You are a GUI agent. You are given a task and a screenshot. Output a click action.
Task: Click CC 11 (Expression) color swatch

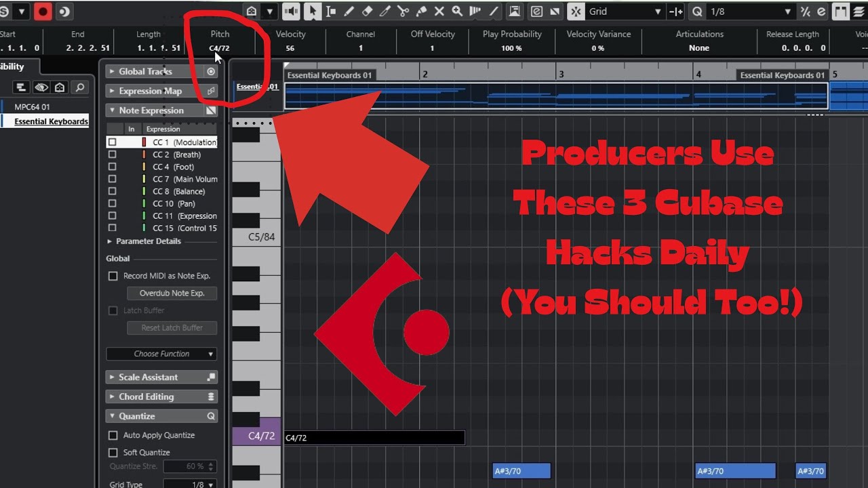point(144,216)
